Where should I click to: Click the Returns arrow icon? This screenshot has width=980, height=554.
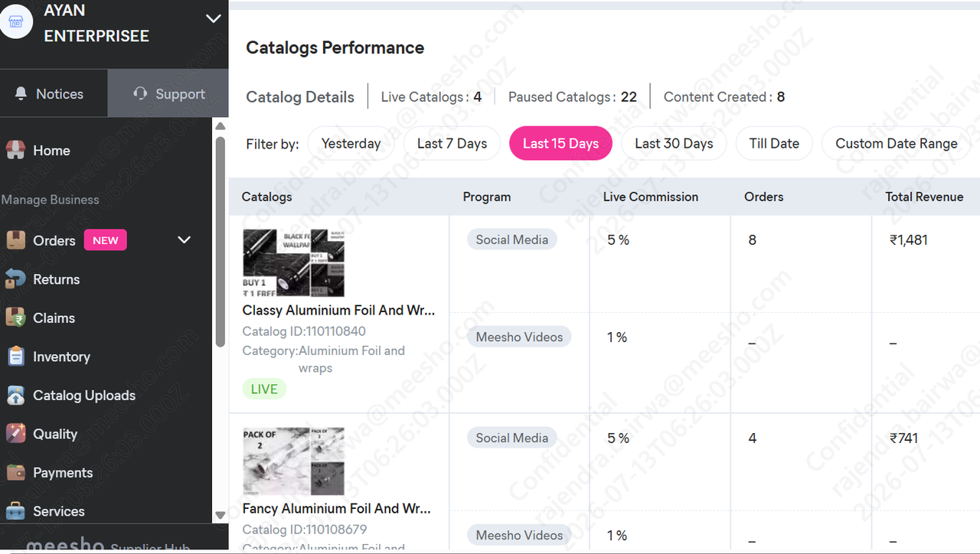pyautogui.click(x=15, y=279)
